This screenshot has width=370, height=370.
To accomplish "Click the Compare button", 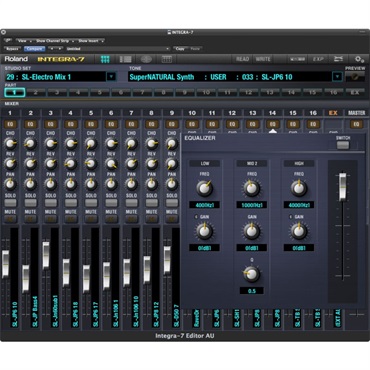I will click(x=34, y=49).
